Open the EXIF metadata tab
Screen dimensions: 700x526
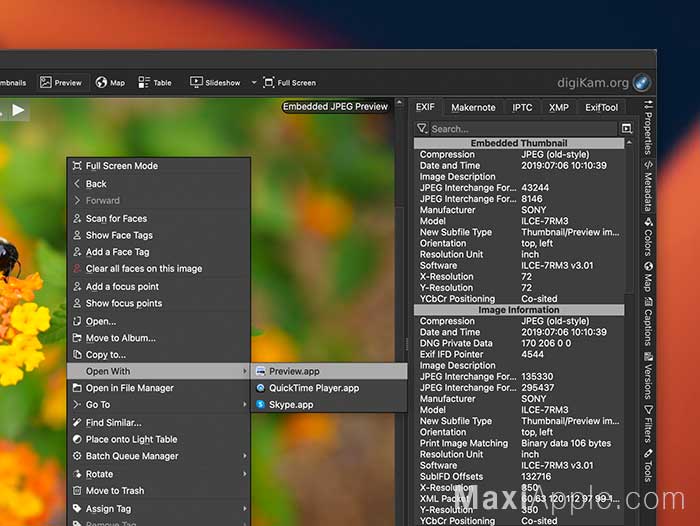pyautogui.click(x=425, y=107)
